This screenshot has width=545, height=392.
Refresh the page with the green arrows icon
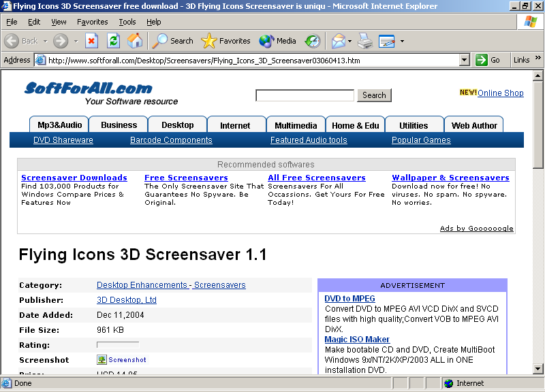(113, 41)
